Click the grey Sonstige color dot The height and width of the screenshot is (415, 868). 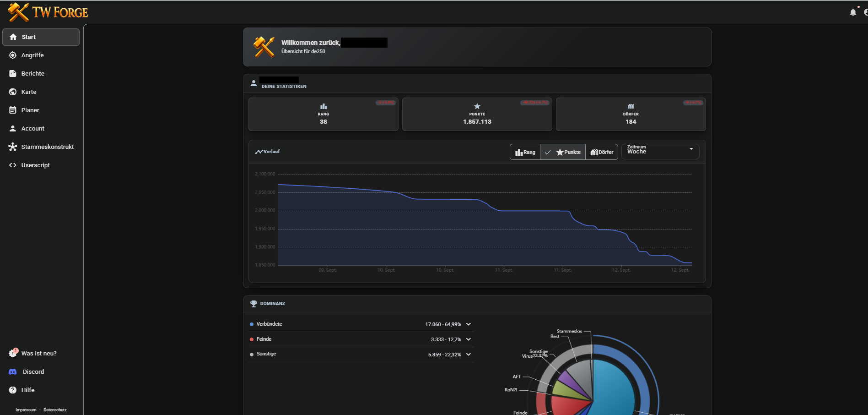252,355
